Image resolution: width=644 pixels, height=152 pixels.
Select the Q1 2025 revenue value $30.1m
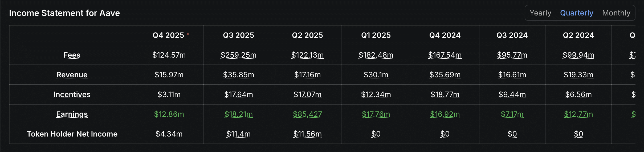pos(376,75)
